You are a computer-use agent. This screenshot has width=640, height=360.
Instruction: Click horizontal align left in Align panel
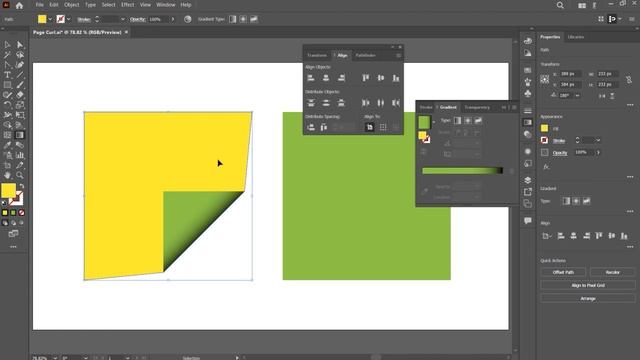click(311, 78)
